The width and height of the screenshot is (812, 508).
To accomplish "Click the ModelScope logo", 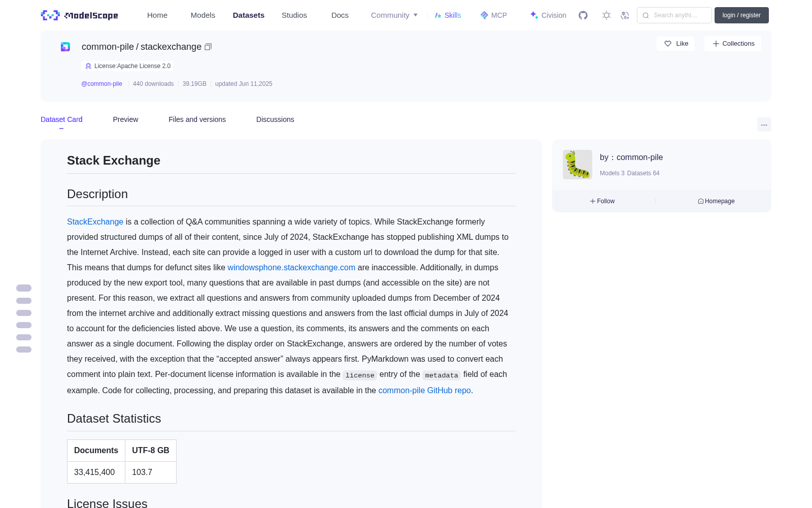I will click(x=80, y=15).
